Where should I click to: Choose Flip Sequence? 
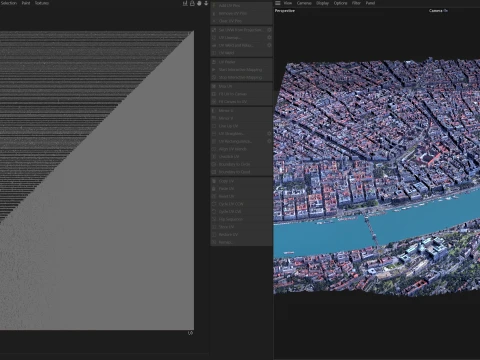point(242,219)
